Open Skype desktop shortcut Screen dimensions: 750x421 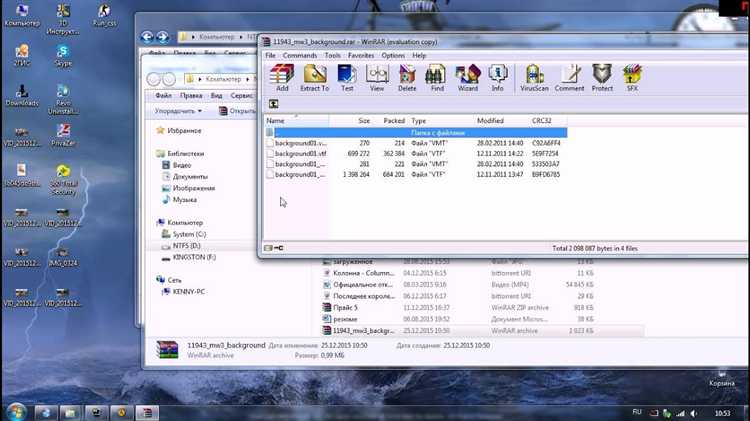63,55
